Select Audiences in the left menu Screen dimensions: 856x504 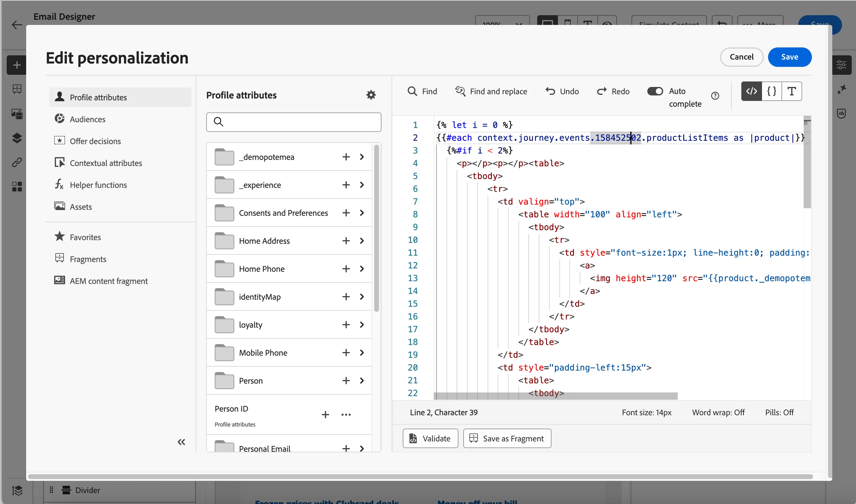click(x=120, y=119)
